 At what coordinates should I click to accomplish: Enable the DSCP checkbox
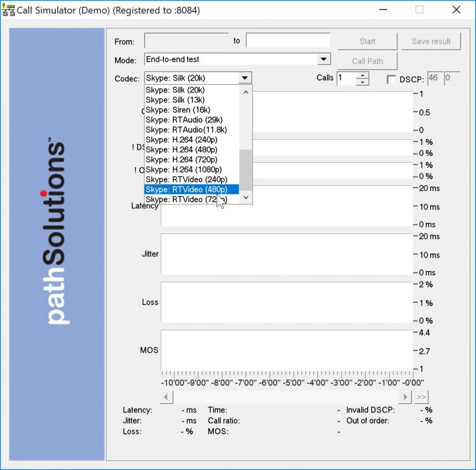[391, 79]
